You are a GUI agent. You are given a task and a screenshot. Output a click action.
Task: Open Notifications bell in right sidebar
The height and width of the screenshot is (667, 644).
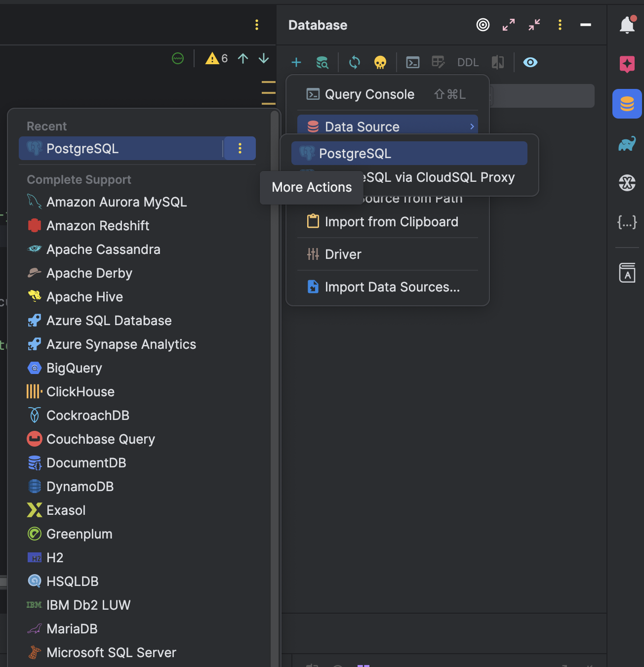[627, 25]
